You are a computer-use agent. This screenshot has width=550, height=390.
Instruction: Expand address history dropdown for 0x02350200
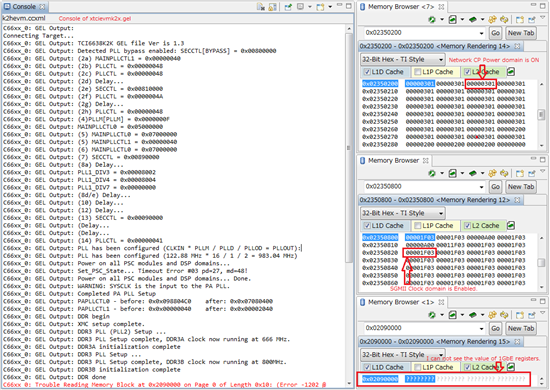coord(481,33)
